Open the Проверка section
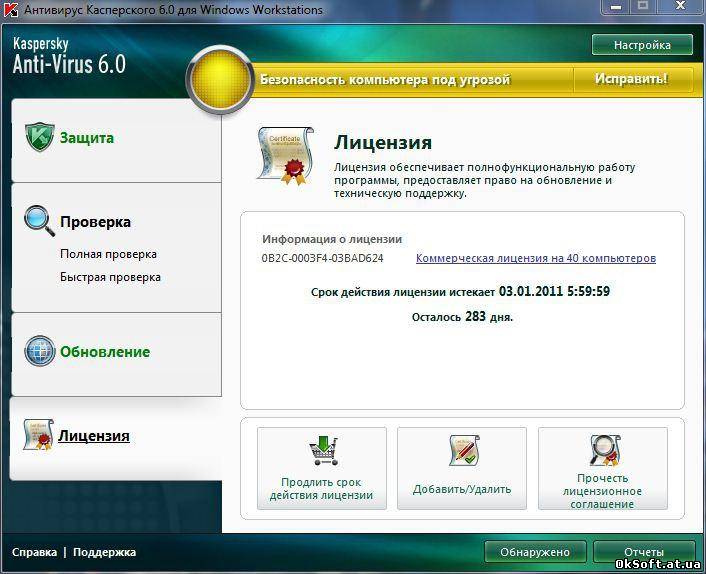Screen dimensions: 706x574 [95, 222]
